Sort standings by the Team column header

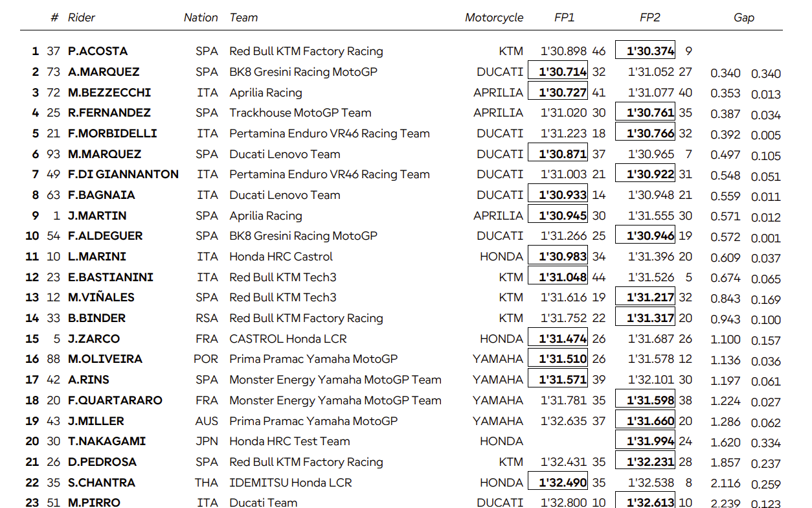pos(243,17)
